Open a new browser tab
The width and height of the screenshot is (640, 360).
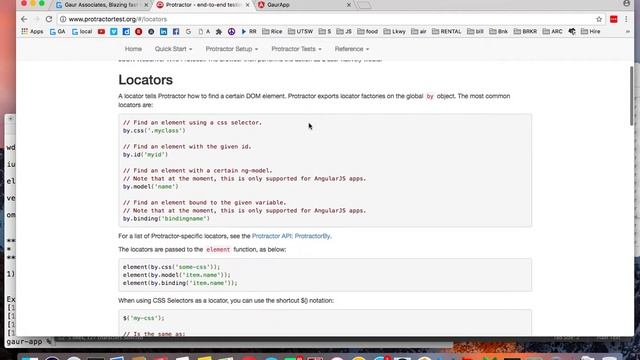tap(364, 5)
